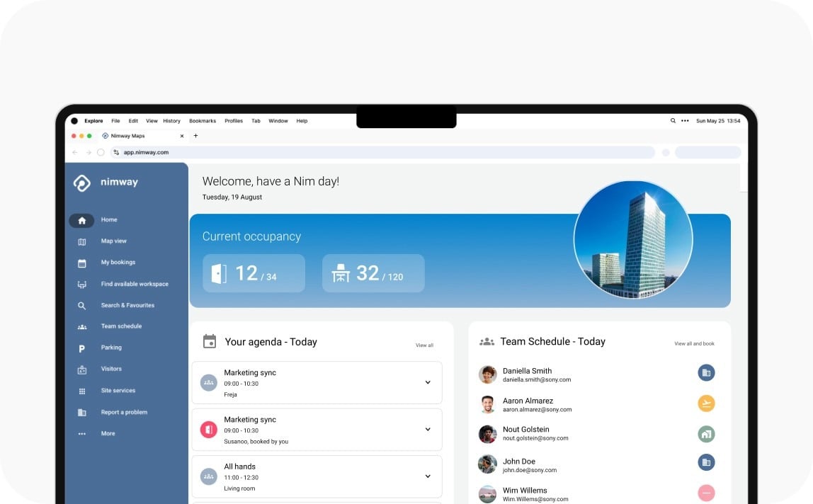Click the My bookings calendar icon

click(82, 263)
